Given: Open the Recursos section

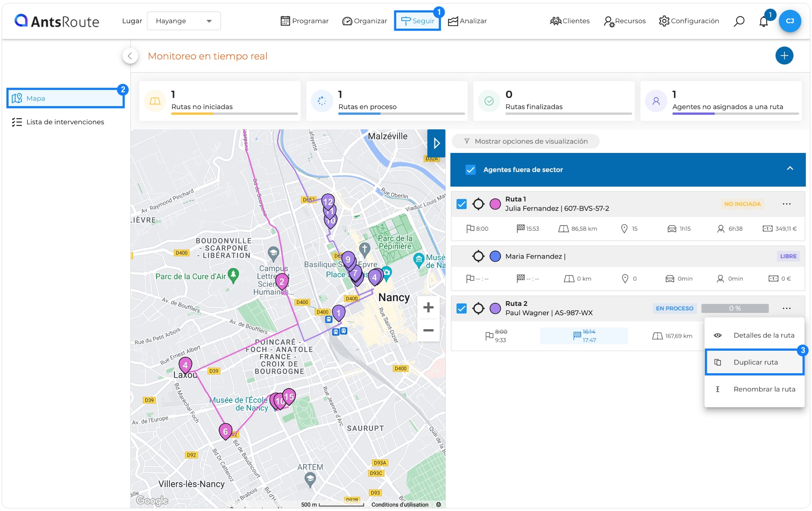Looking at the screenshot, I should click(625, 21).
